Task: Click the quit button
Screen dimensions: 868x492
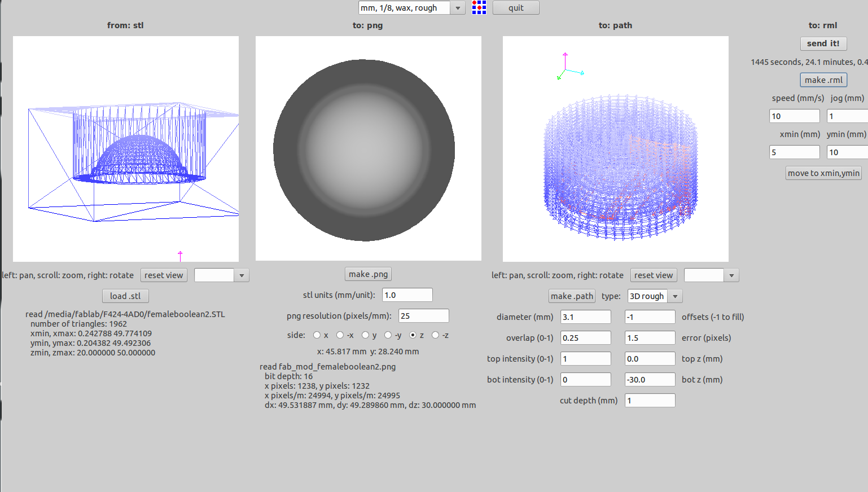Action: pos(516,8)
